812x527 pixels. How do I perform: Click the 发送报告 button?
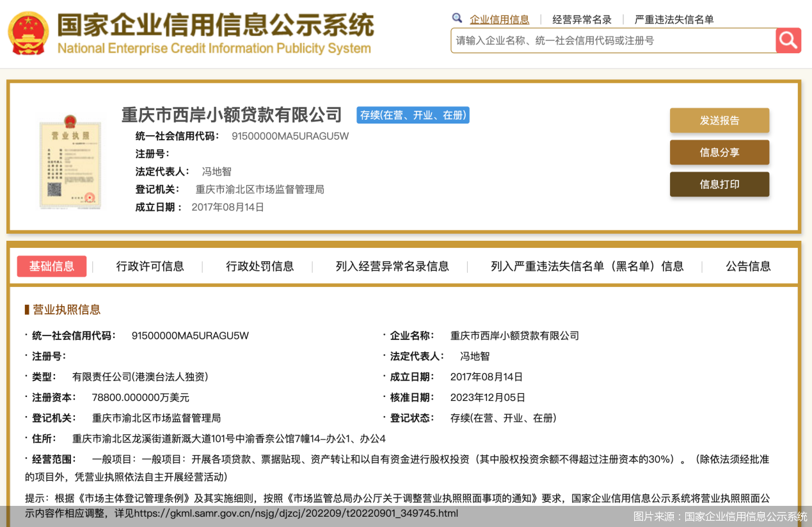click(x=719, y=120)
